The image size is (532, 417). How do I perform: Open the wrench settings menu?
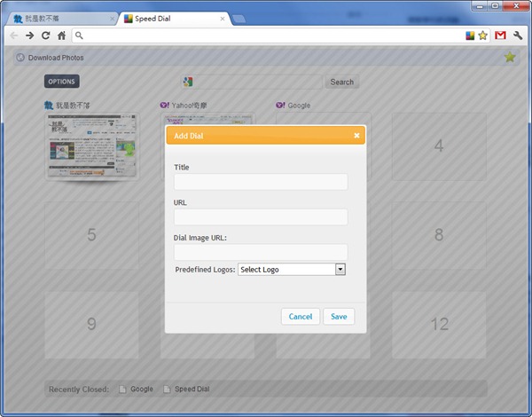(x=518, y=35)
